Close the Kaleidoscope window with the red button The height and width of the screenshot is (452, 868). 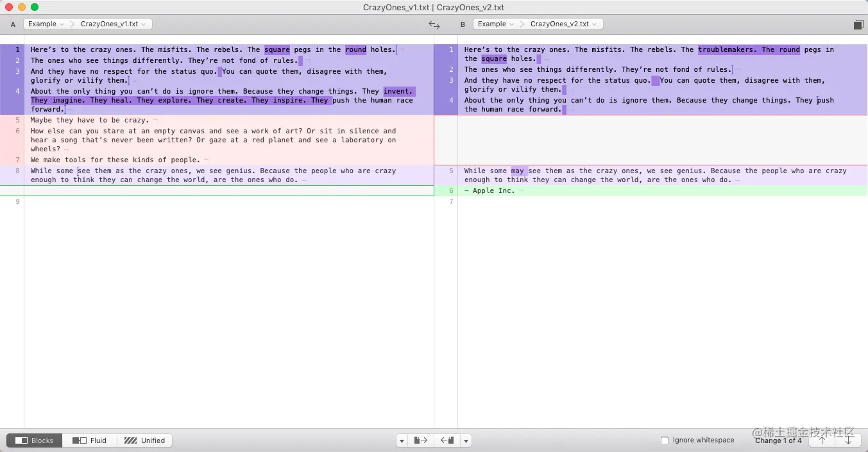point(9,7)
